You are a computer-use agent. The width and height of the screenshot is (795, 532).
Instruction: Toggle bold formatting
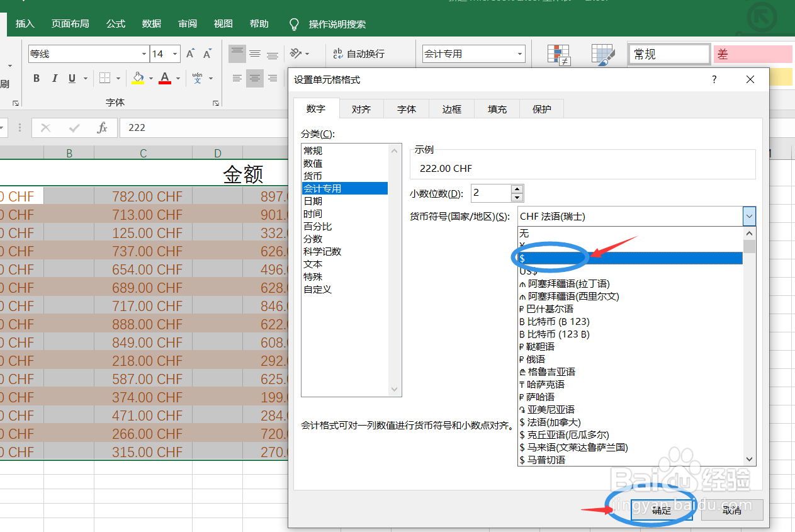pyautogui.click(x=36, y=77)
